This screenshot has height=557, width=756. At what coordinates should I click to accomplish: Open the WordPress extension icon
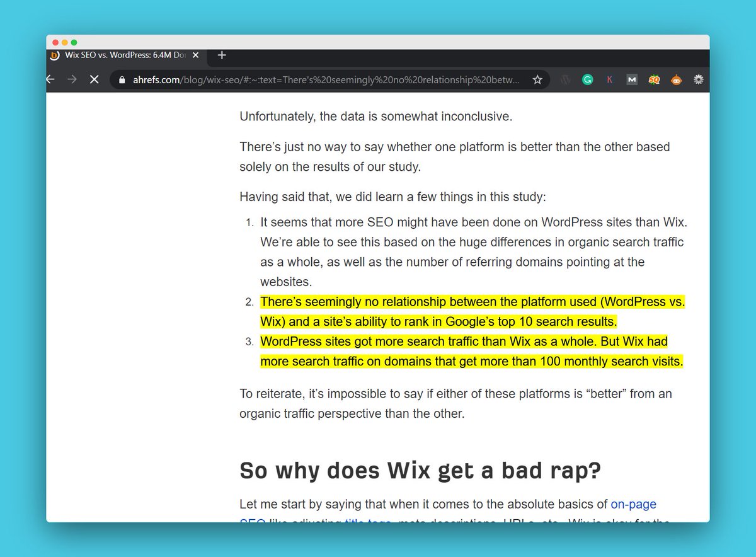pyautogui.click(x=566, y=80)
